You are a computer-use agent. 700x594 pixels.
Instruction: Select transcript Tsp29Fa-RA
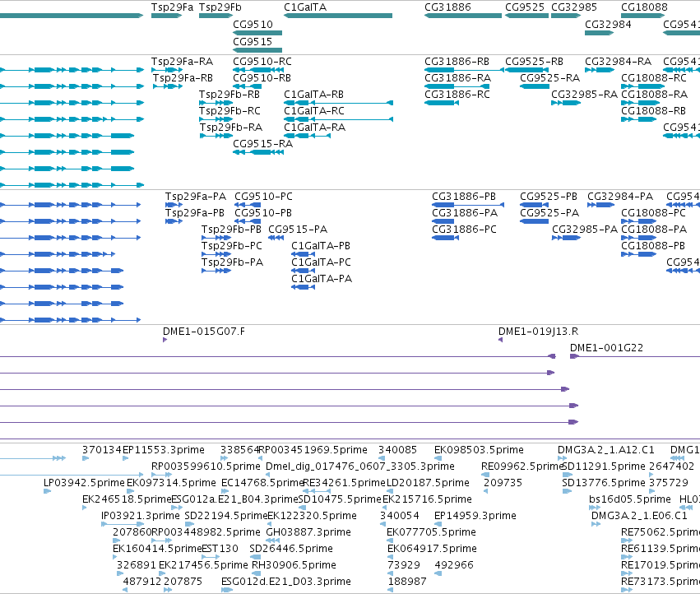[x=182, y=62]
